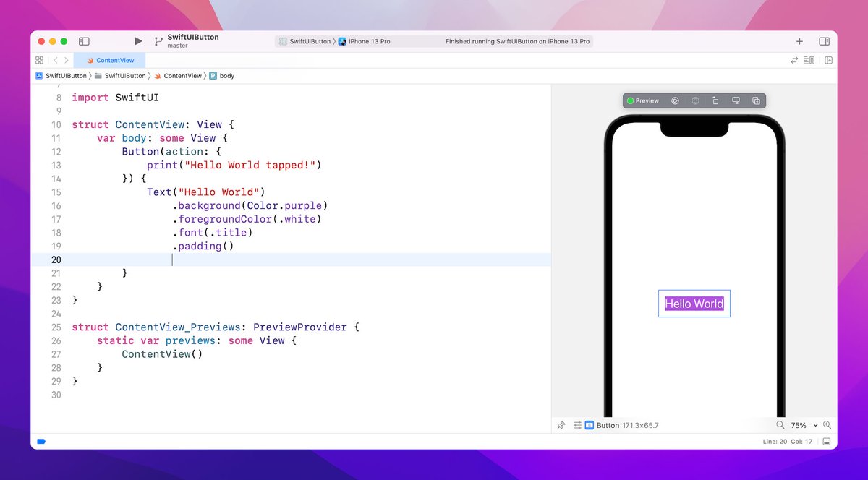Click the .padding() modifier

point(203,246)
